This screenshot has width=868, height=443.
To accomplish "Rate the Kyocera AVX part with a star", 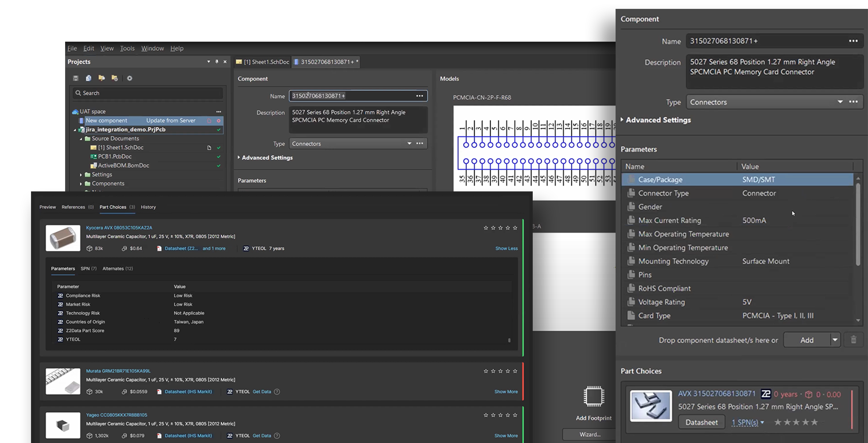I will coord(500,228).
